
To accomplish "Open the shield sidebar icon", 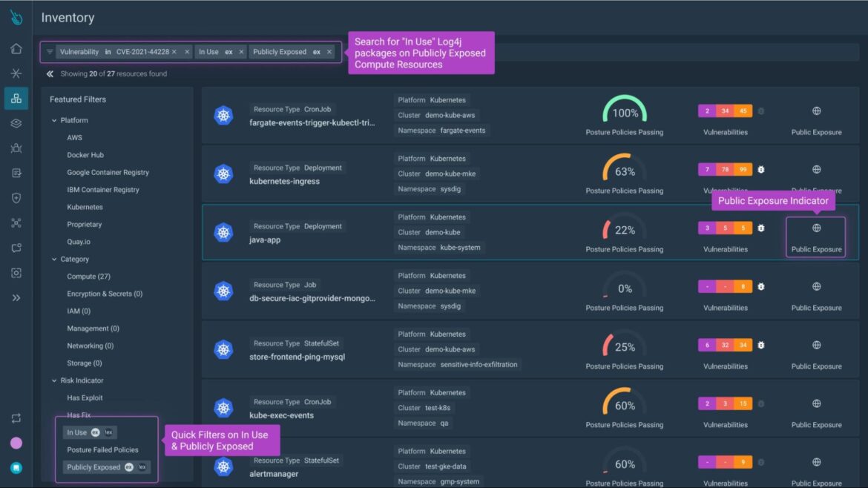I will tap(16, 198).
